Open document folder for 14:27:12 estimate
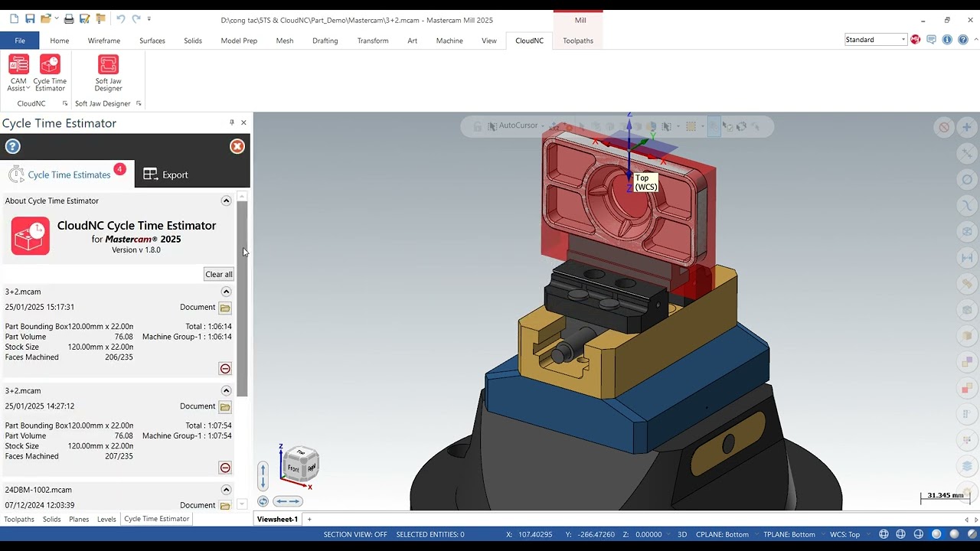Viewport: 980px width, 551px height. tap(225, 406)
